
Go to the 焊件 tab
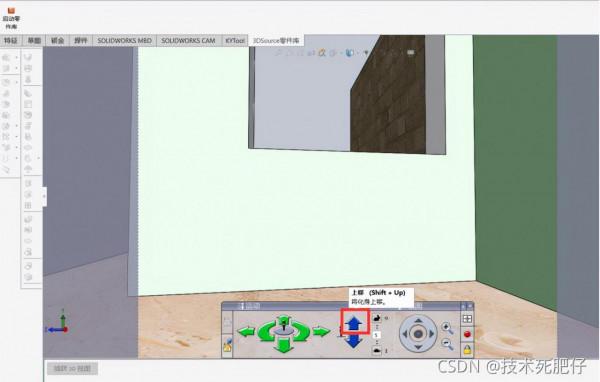click(x=81, y=41)
